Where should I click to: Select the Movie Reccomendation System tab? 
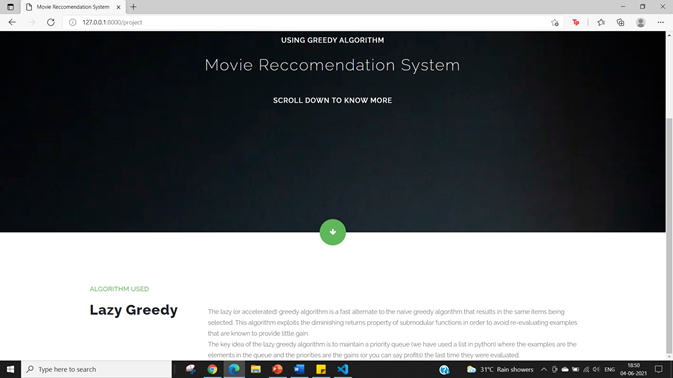click(73, 7)
